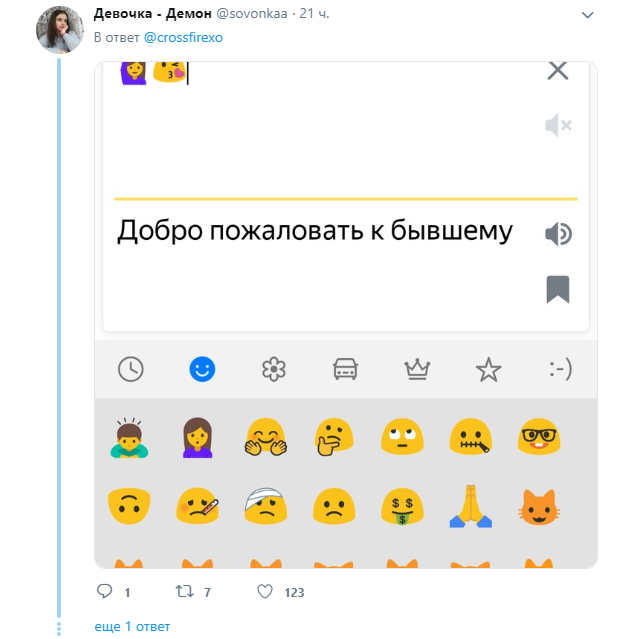Select the recent emojis clock tab
Screen dimensions: 634x639
coord(131,369)
